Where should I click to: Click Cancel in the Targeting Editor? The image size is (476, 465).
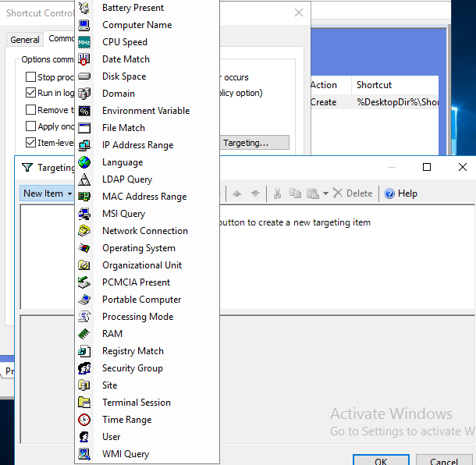coord(443,460)
